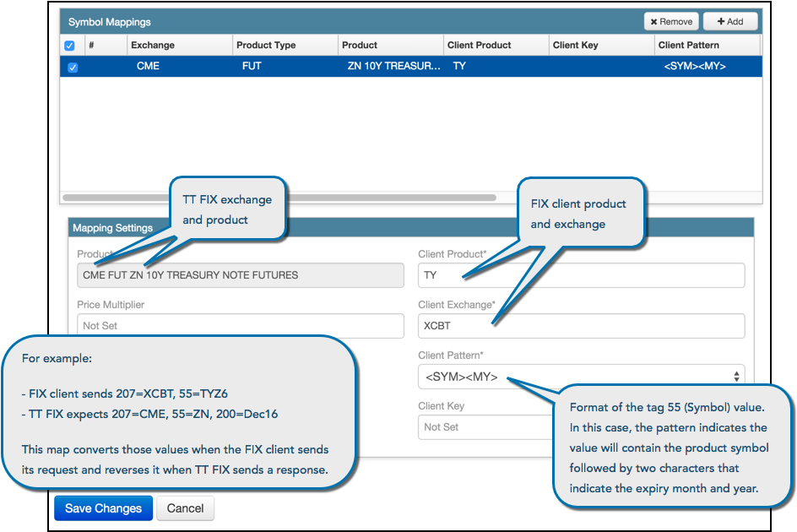
Task: Click the Client Exchange field containing XCBT
Action: coord(581,326)
